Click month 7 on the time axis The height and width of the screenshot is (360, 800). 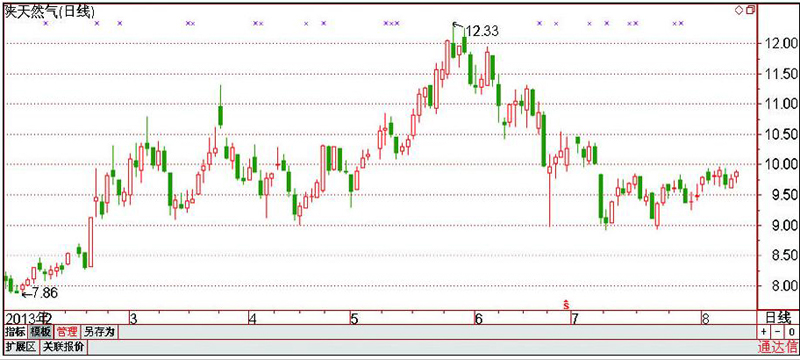point(574,319)
